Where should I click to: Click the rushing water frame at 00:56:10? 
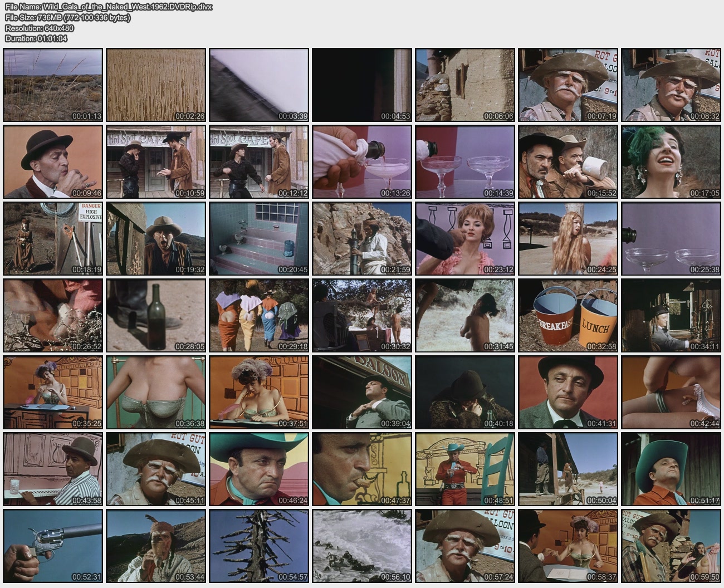coord(362,546)
